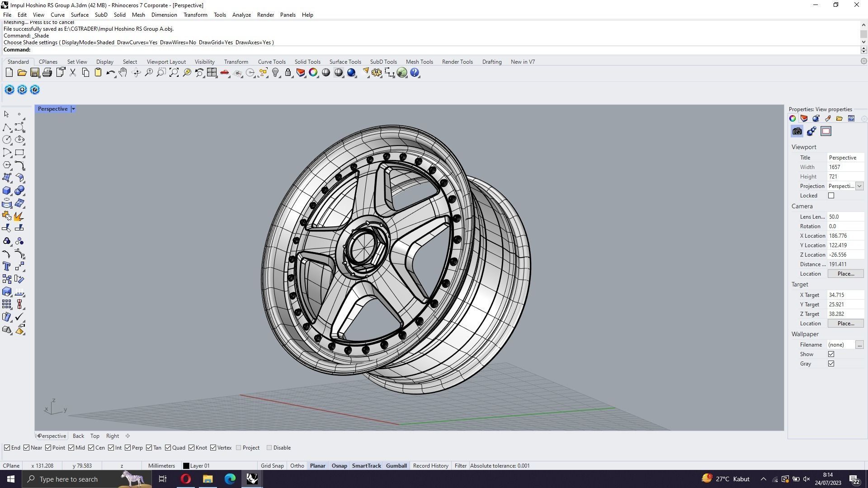868x488 pixels.
Task: Toggle Gumball in the status bar
Action: [x=396, y=466]
